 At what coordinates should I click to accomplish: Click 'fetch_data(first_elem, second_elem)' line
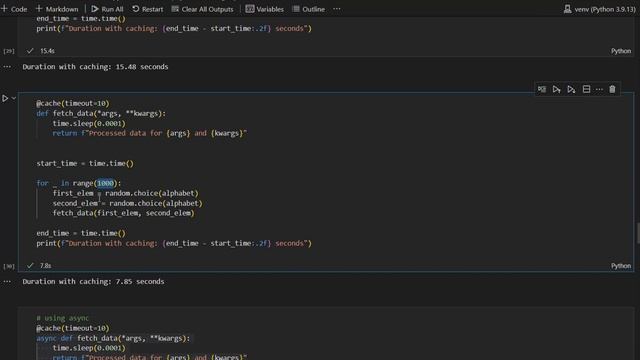[x=123, y=213]
